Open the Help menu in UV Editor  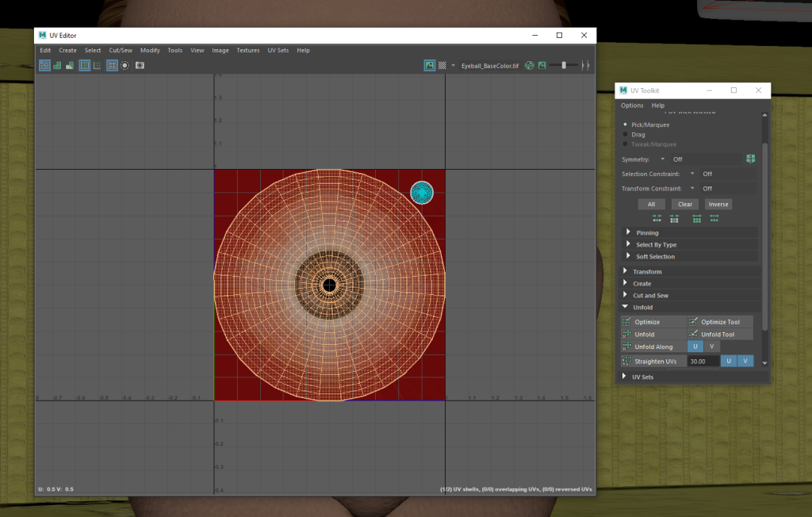304,50
